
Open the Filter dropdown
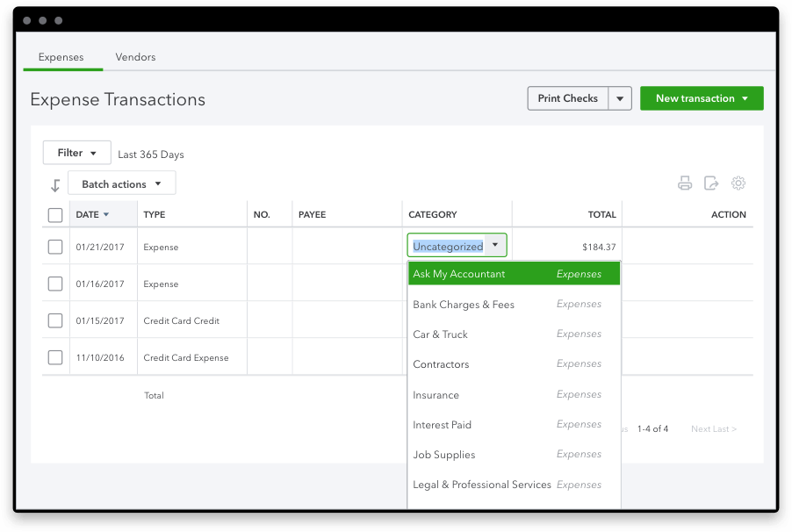point(77,153)
